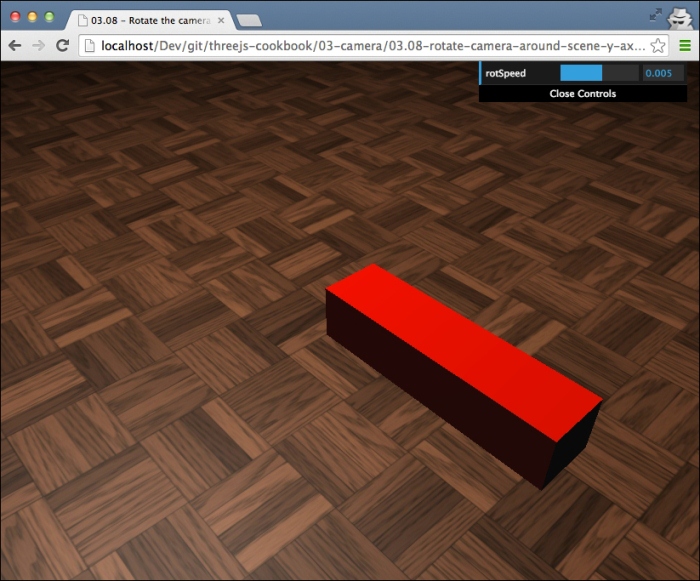Open a new tab with the new-tab button
The width and height of the screenshot is (700, 581).
click(x=249, y=21)
